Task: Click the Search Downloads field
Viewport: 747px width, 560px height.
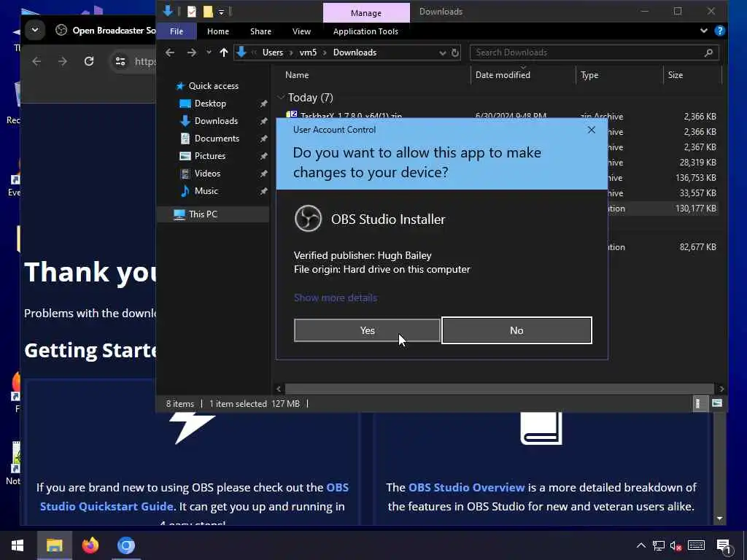Action: 594,52
